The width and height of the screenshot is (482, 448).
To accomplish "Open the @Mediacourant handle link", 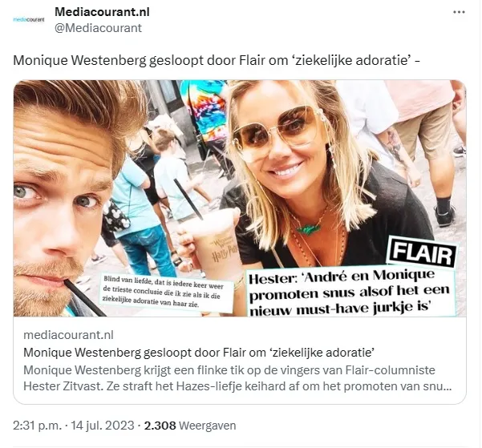I will 98,28.
